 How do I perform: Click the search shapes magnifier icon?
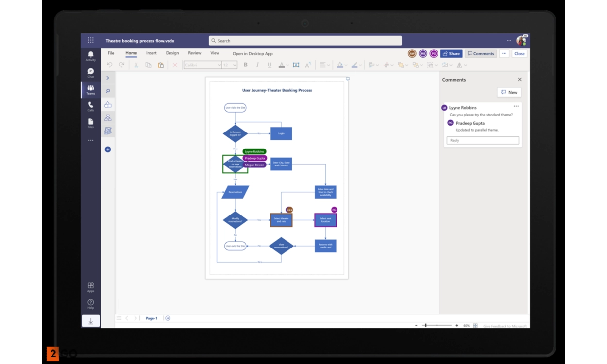[108, 91]
